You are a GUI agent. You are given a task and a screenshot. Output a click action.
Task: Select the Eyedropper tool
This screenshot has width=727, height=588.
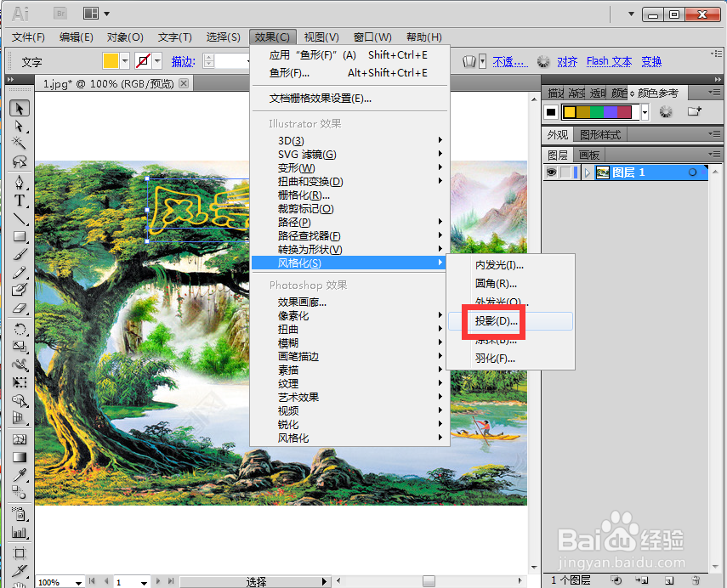19,475
